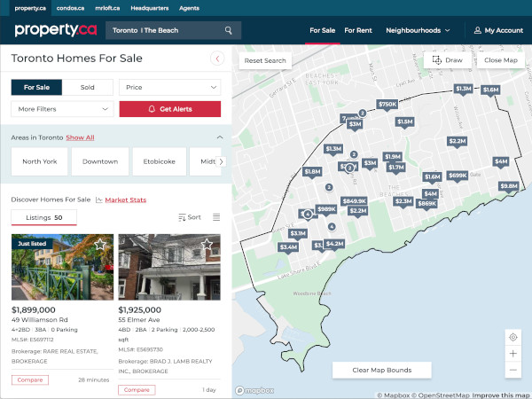This screenshot has width=532, height=399.
Task: Zoom in on the map
Action: click(512, 354)
